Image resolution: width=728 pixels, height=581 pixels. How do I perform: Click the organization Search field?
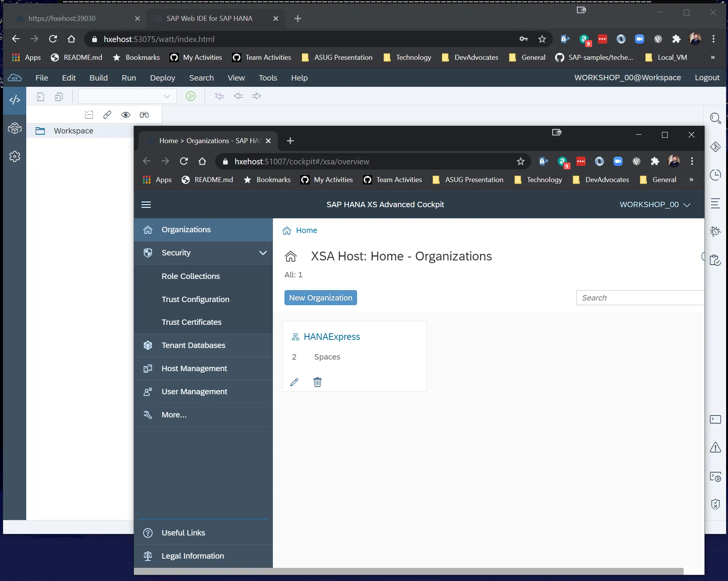pyautogui.click(x=640, y=298)
